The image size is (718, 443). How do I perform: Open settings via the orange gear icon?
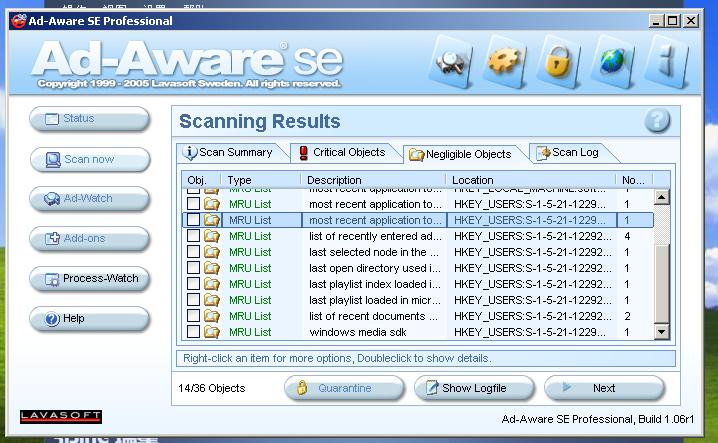coord(504,62)
